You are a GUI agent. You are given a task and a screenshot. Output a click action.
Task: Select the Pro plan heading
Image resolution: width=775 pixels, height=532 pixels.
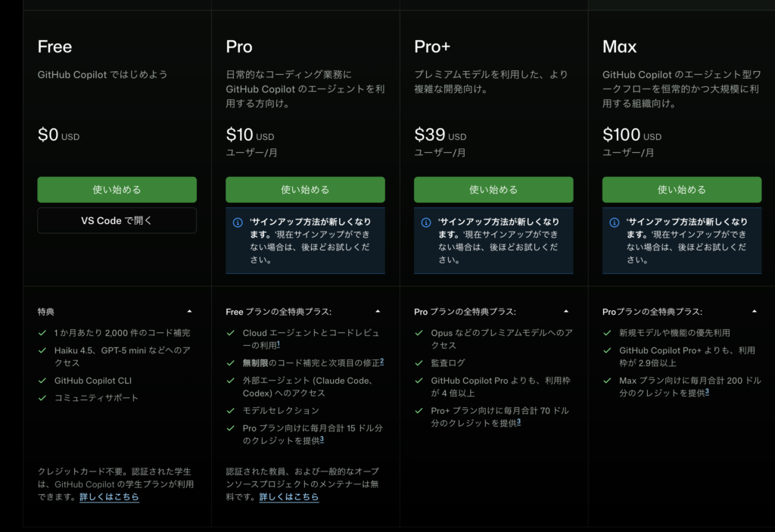(239, 46)
